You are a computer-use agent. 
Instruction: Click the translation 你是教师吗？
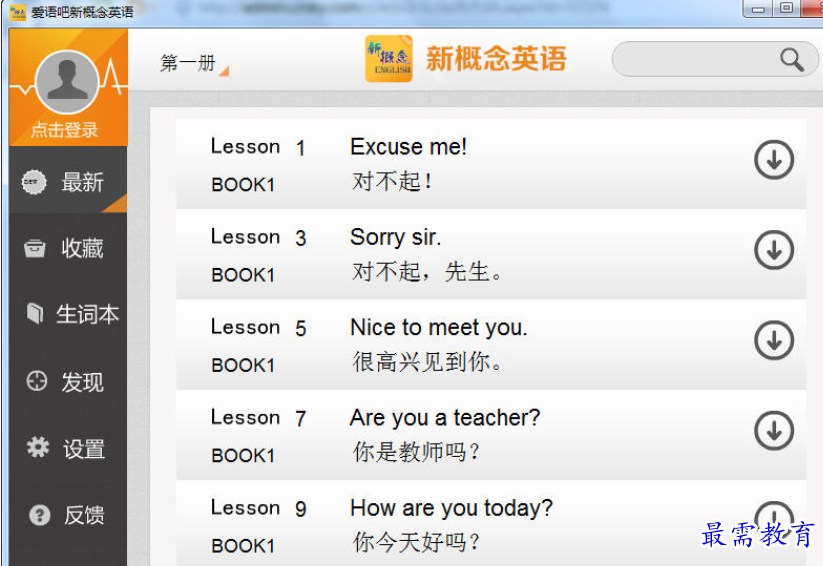416,452
